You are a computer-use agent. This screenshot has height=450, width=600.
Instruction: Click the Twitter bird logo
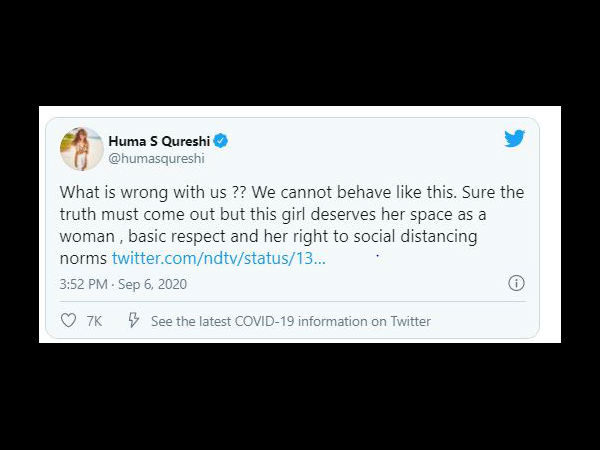point(514,139)
